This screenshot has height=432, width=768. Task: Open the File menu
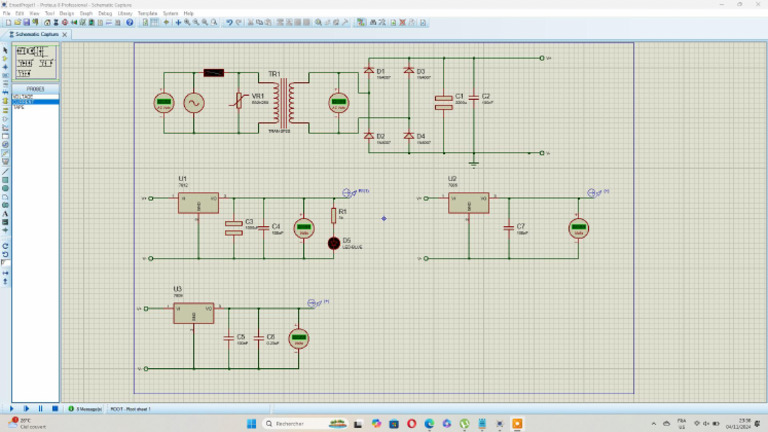pyautogui.click(x=6, y=13)
